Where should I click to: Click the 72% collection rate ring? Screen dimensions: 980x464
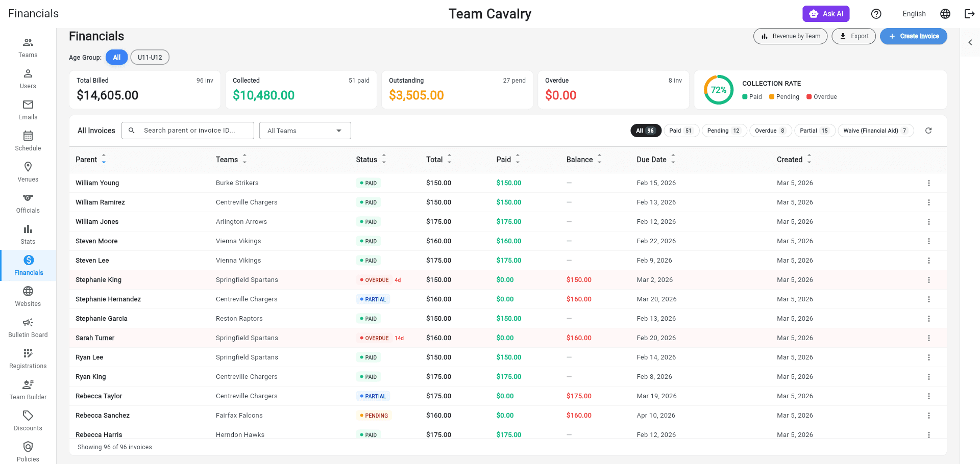[719, 90]
